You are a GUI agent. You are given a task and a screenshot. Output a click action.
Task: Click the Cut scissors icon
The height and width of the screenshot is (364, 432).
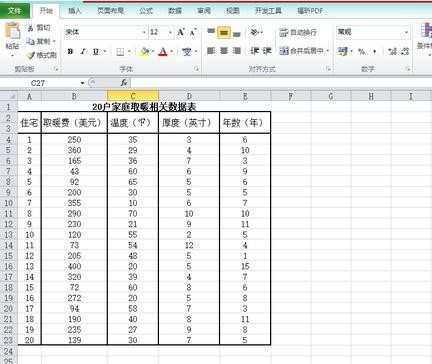(31, 28)
